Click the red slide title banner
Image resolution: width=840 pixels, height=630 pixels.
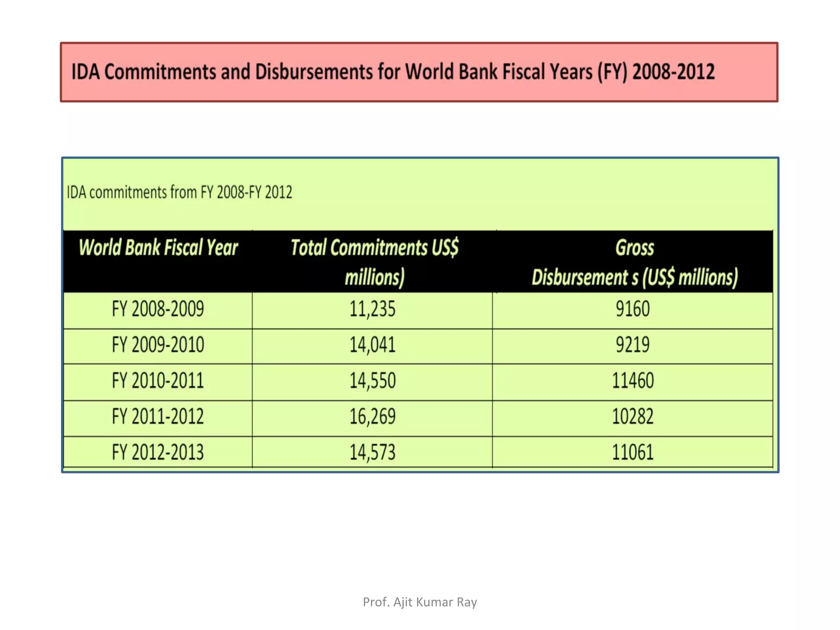click(419, 72)
